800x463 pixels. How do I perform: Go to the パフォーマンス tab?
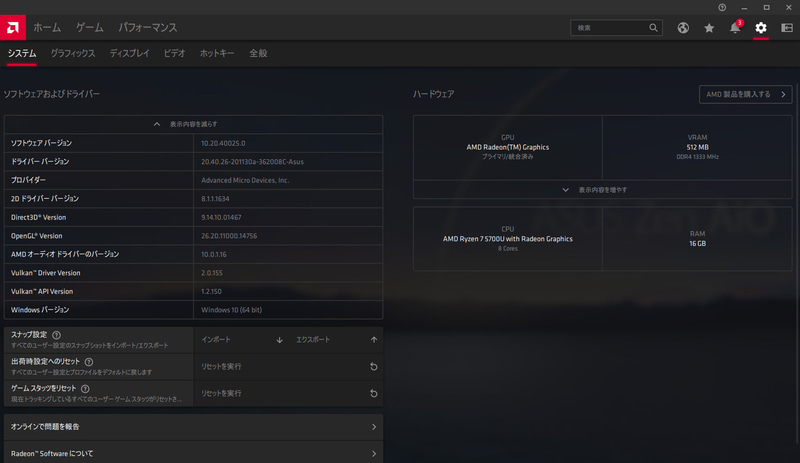tap(148, 28)
